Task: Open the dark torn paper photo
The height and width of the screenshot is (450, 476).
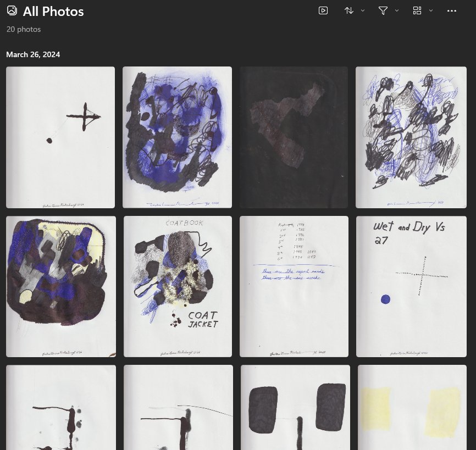Action: (294, 137)
